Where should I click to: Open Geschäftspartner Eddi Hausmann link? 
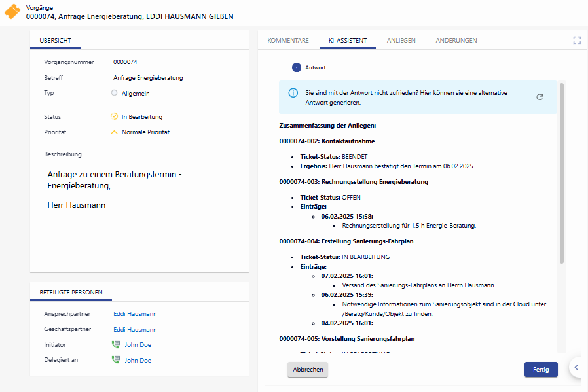(135, 330)
